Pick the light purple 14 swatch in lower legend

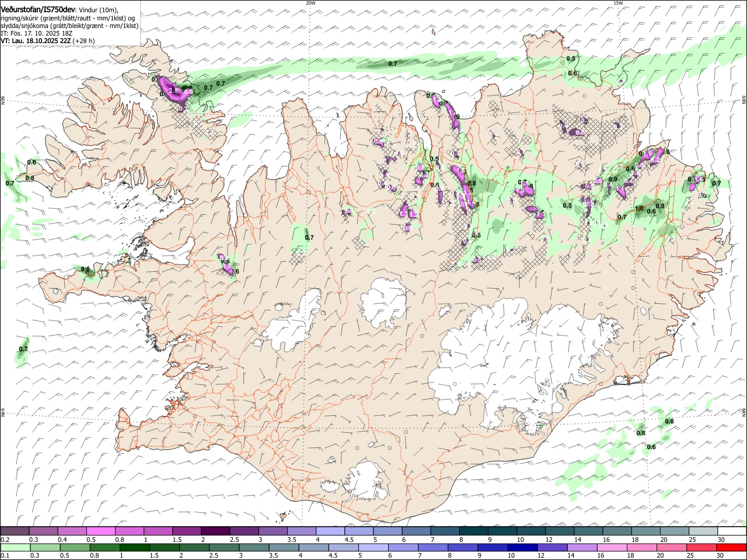tap(582, 547)
